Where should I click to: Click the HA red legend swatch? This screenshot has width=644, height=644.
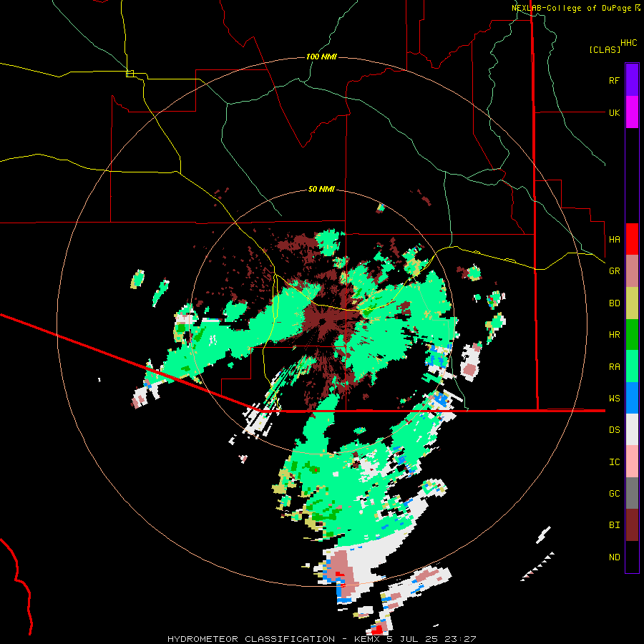(632, 239)
